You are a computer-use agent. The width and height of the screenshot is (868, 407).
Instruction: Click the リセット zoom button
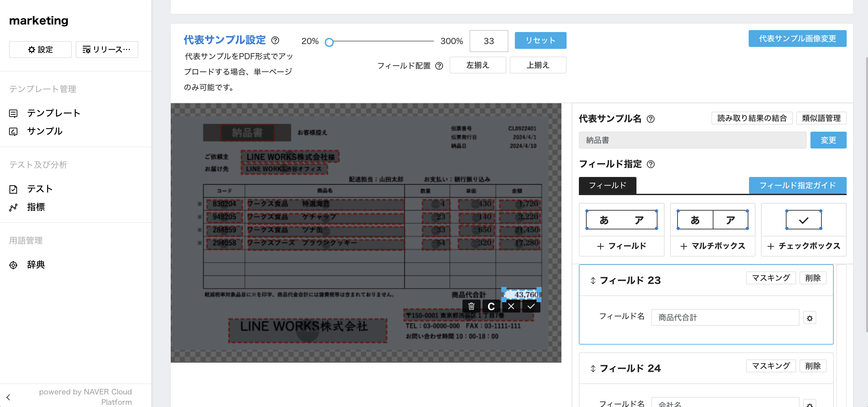(540, 40)
